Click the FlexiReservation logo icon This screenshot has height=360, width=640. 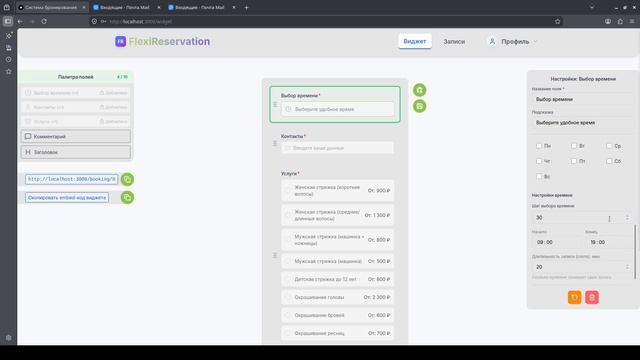(120, 41)
